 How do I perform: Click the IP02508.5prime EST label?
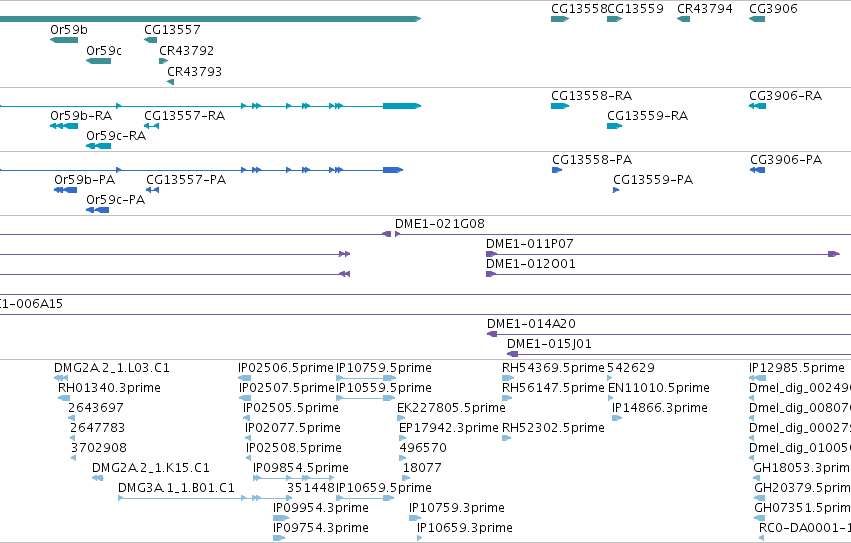(294, 449)
